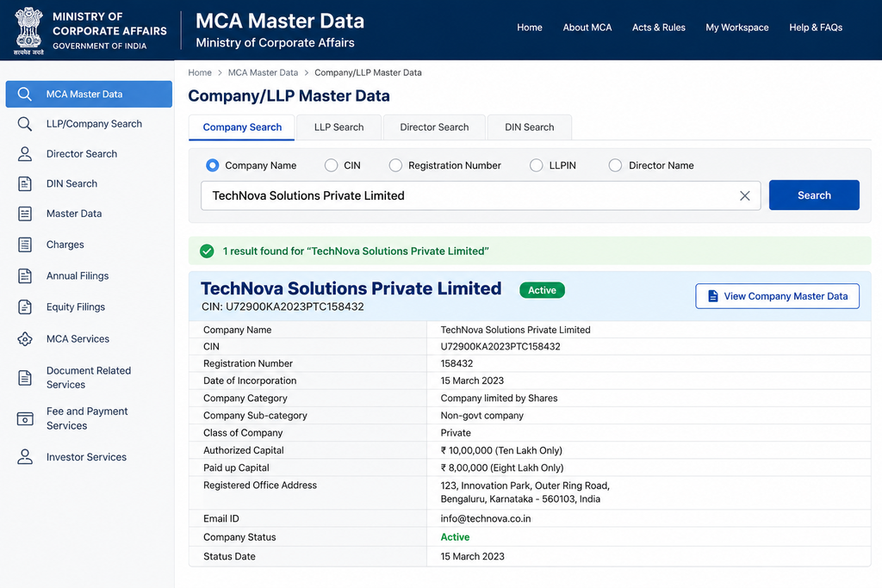Click the Home breadcrumb link
The image size is (882, 588).
click(x=200, y=72)
